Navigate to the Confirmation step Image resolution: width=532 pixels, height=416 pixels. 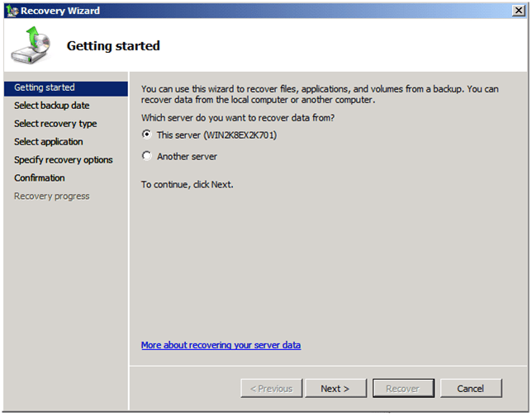(x=40, y=178)
